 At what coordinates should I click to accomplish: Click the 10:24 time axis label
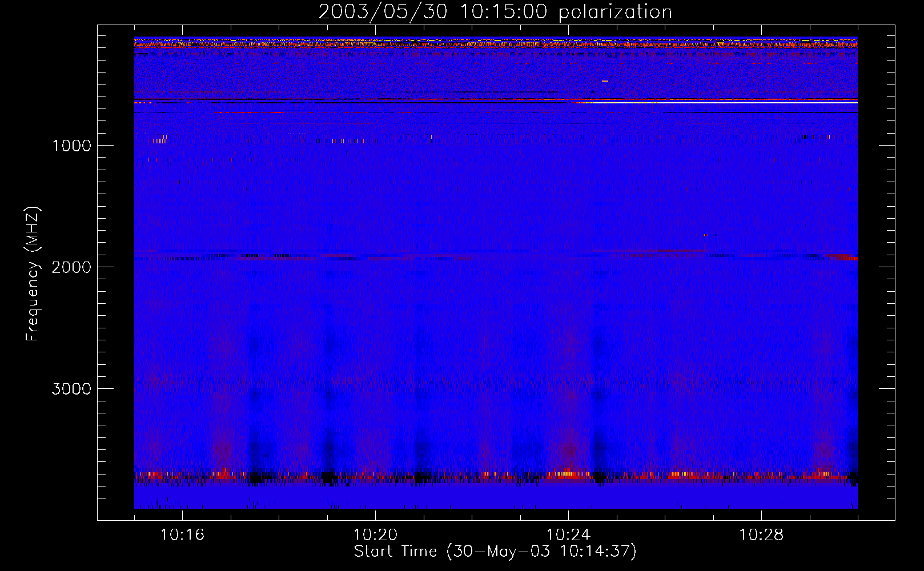568,535
